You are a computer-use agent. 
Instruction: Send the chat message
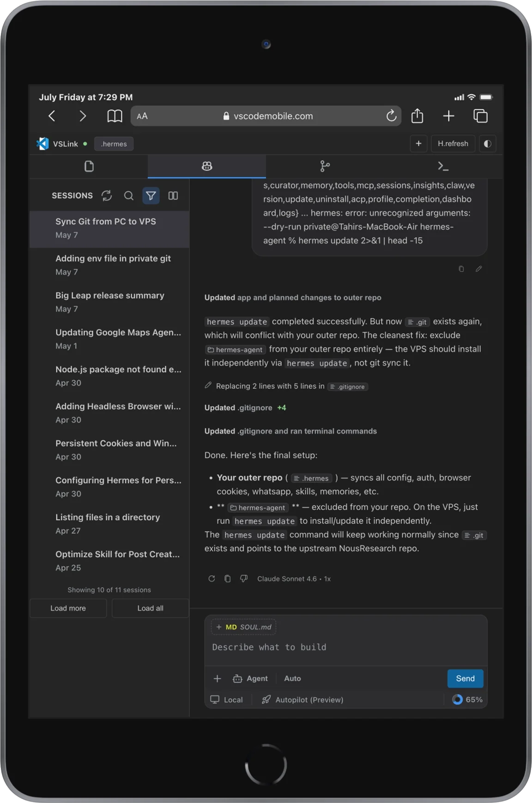(465, 678)
